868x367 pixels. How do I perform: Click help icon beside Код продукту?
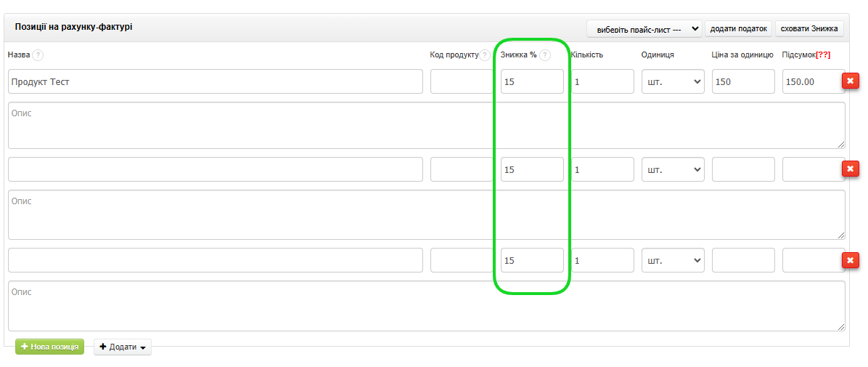pos(485,55)
